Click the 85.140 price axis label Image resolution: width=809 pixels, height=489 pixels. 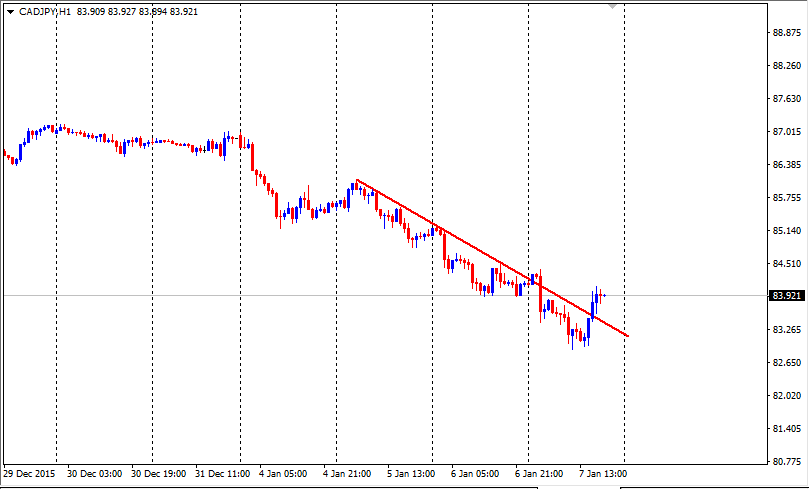pyautogui.click(x=787, y=231)
